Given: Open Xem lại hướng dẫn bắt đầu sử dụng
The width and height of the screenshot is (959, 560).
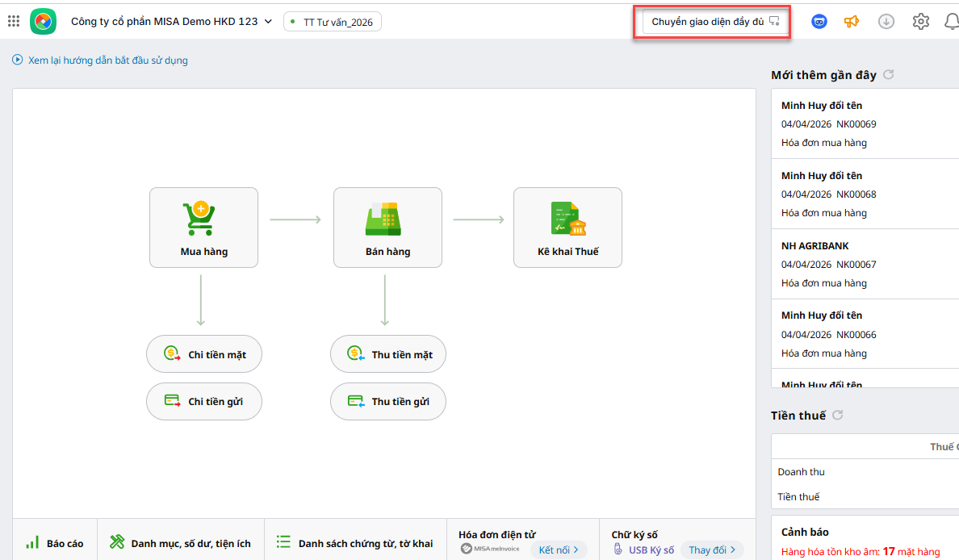Looking at the screenshot, I should point(100,61).
